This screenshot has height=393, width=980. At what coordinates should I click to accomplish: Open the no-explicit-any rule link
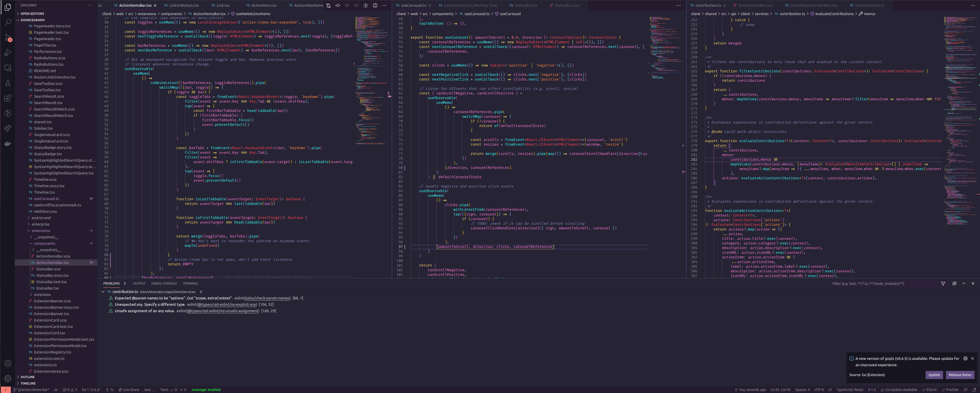click(227, 304)
